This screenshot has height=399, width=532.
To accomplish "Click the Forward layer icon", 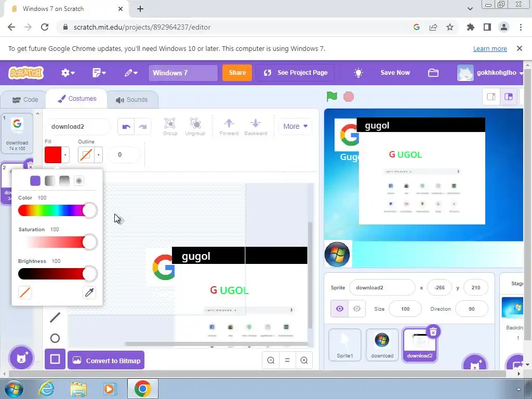I will (x=229, y=127).
